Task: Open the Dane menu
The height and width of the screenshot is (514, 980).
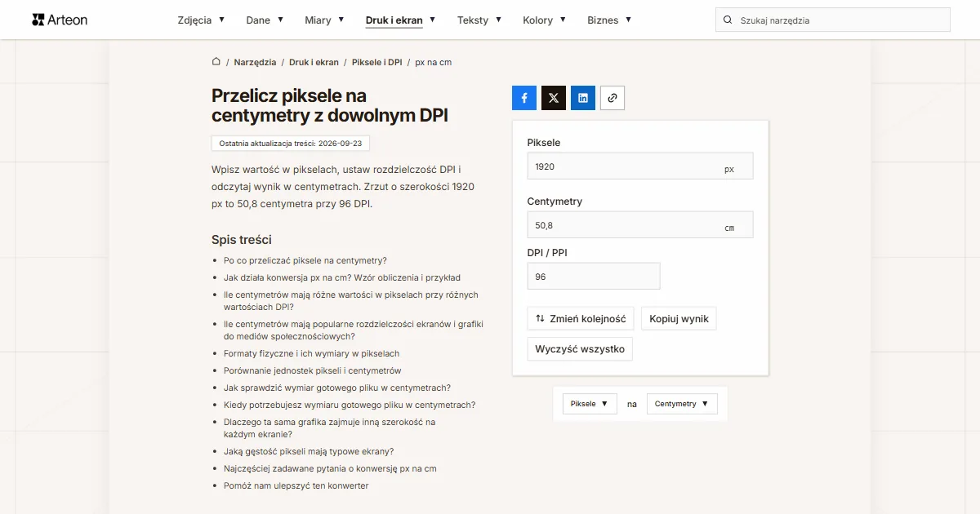Action: [x=265, y=20]
